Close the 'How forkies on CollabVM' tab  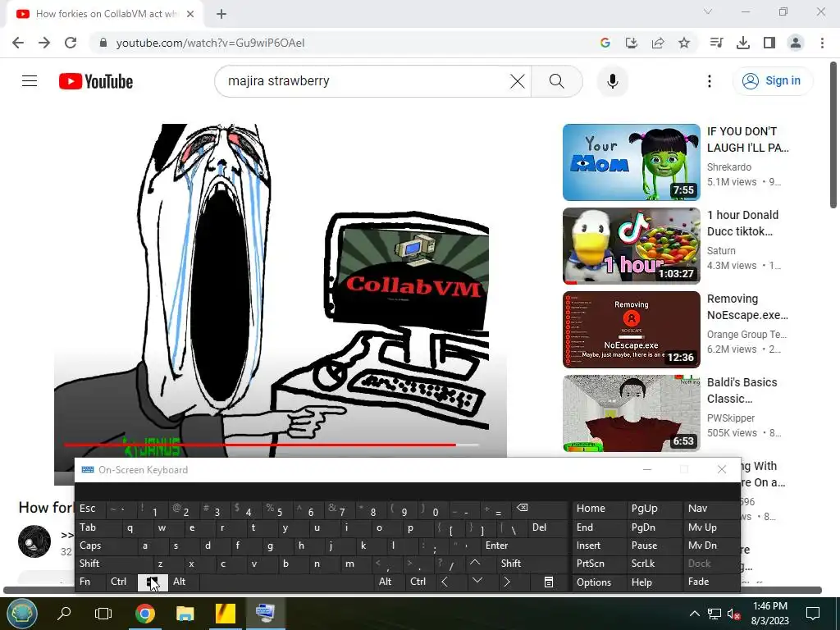pyautogui.click(x=190, y=14)
